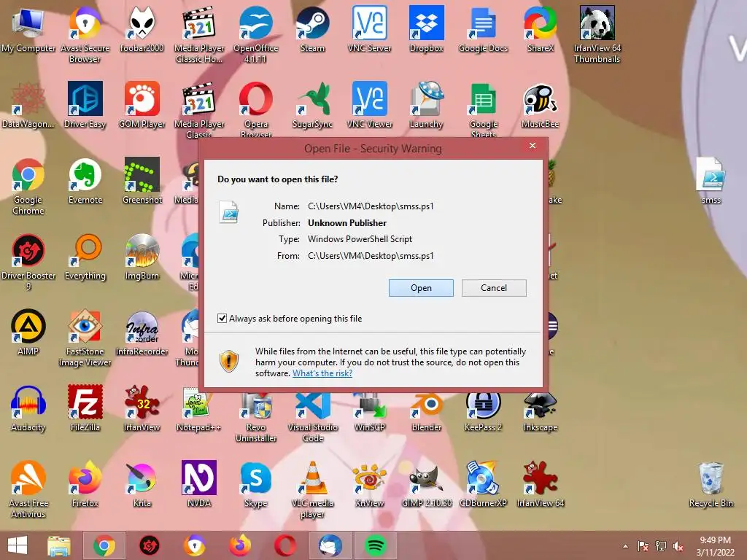Image resolution: width=747 pixels, height=560 pixels.
Task: Open the Driver Easy desktop icon
Action: click(x=85, y=106)
